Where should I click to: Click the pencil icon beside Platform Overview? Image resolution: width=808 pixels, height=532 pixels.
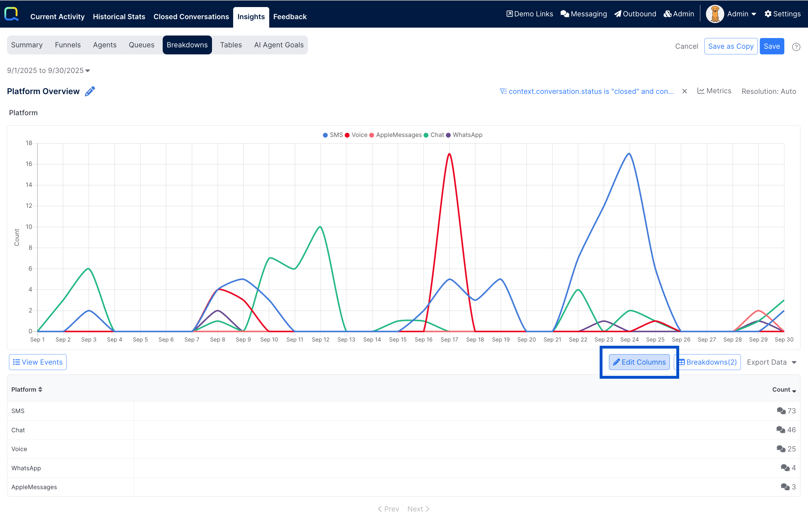[90, 91]
